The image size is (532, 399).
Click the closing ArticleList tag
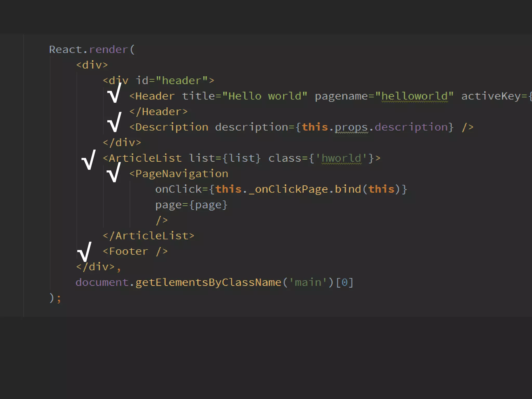pos(148,236)
